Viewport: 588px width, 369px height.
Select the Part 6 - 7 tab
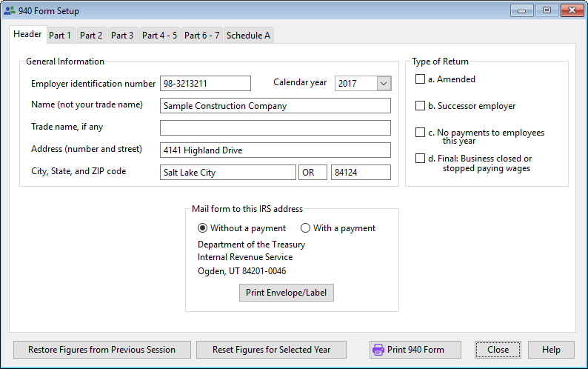pyautogui.click(x=201, y=36)
